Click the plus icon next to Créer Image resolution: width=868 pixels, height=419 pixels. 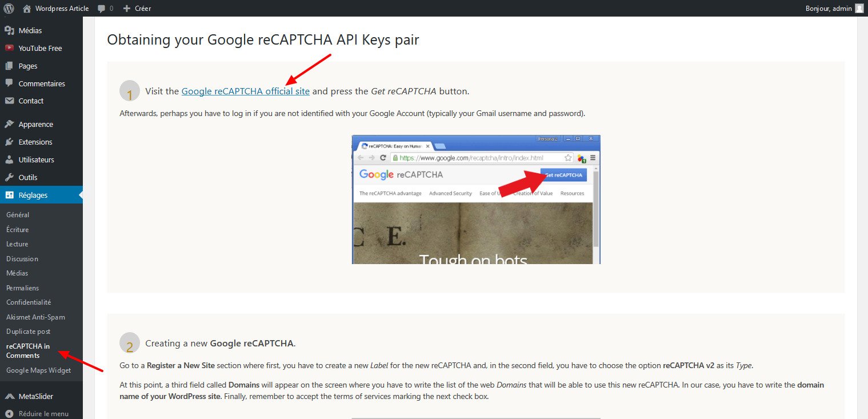(x=127, y=9)
